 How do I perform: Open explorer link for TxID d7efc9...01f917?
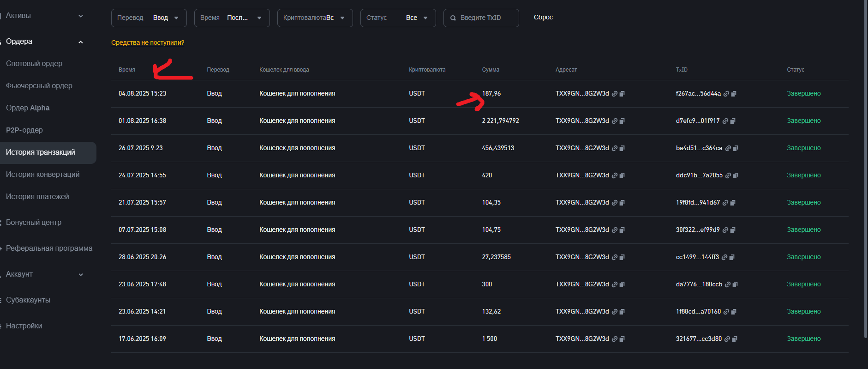(x=725, y=121)
